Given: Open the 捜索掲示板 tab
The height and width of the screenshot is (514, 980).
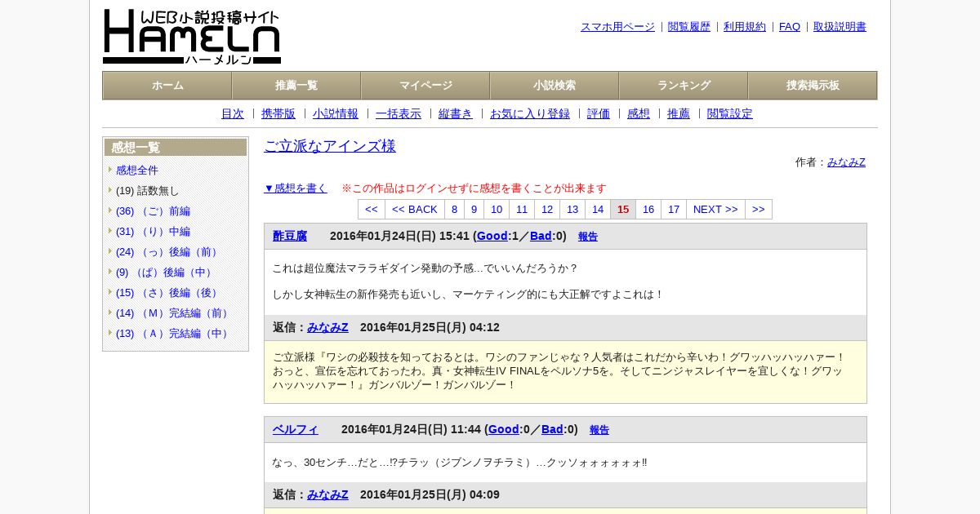Looking at the screenshot, I should tap(813, 86).
